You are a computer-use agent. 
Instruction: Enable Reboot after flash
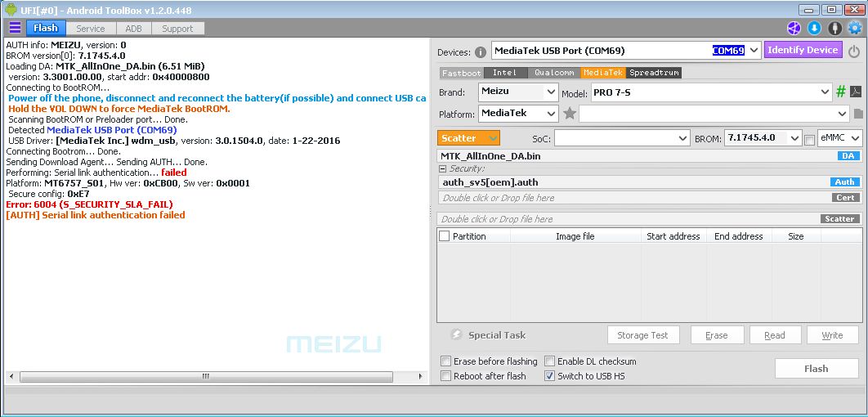tap(445, 376)
